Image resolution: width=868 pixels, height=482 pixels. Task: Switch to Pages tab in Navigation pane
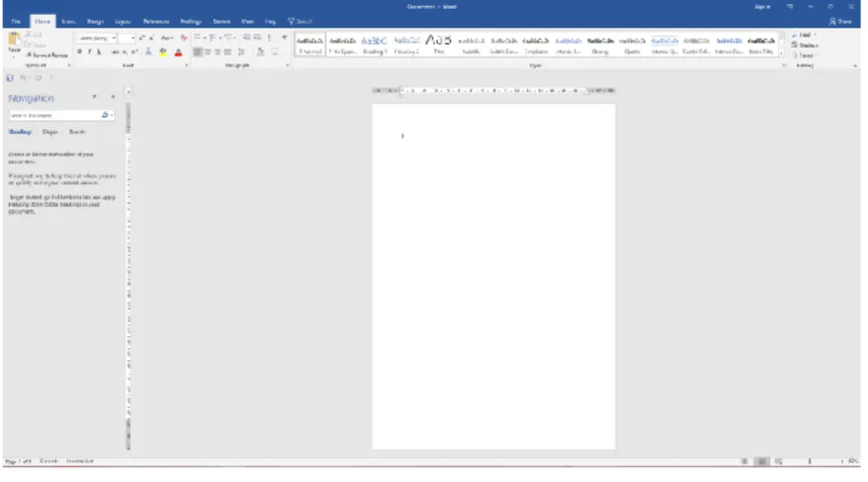(x=50, y=132)
